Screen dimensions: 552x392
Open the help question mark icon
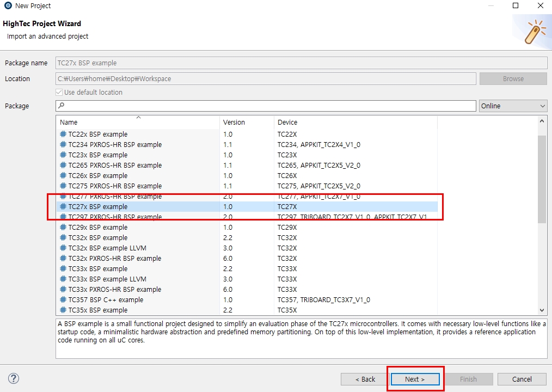coord(14,378)
